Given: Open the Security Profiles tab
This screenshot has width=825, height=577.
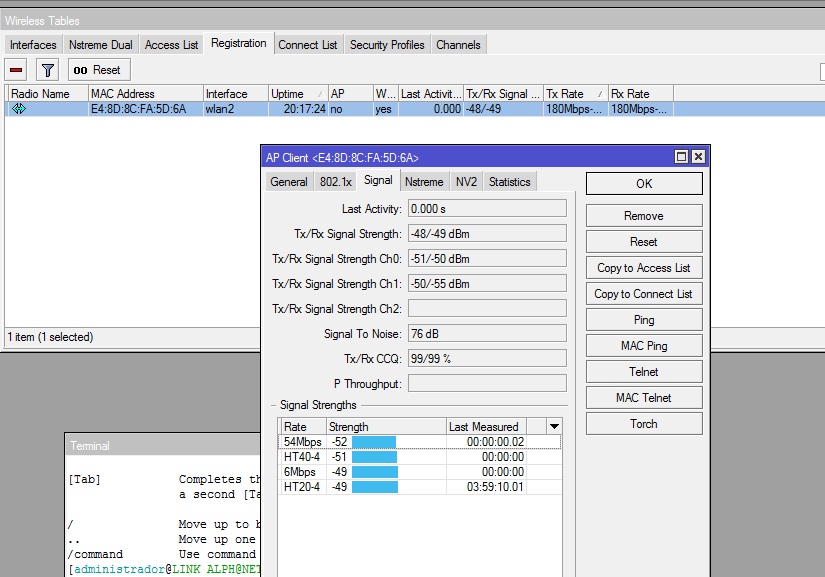Looking at the screenshot, I should tap(387, 45).
